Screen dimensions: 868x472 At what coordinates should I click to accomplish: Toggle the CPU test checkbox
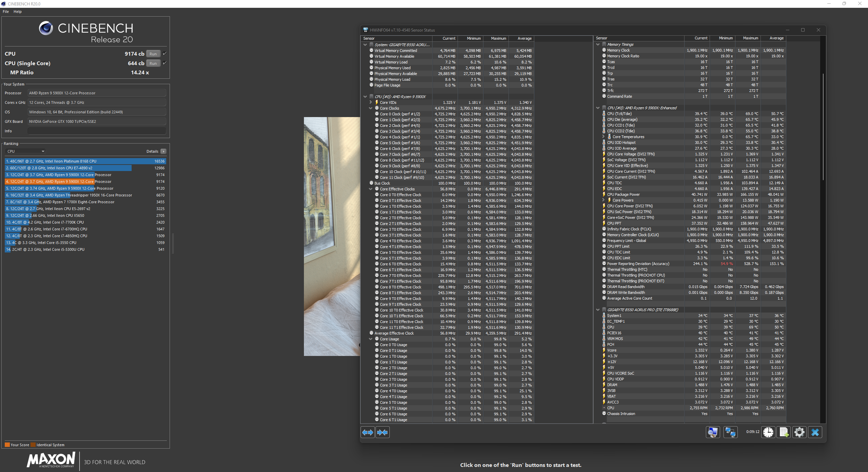(x=165, y=54)
